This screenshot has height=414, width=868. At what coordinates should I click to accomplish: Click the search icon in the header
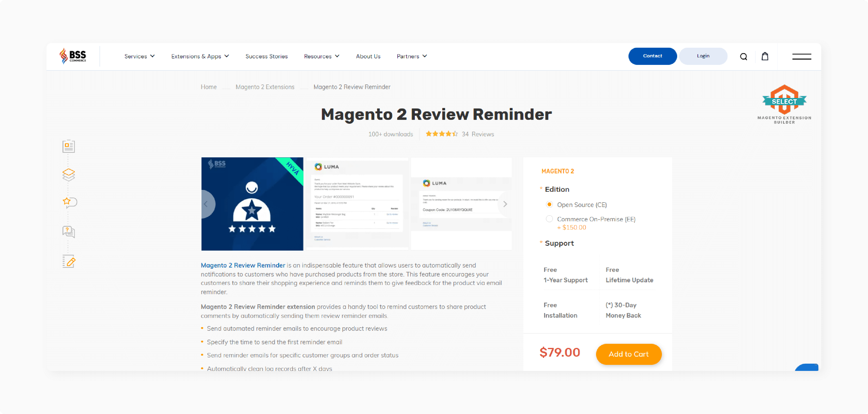pyautogui.click(x=744, y=56)
